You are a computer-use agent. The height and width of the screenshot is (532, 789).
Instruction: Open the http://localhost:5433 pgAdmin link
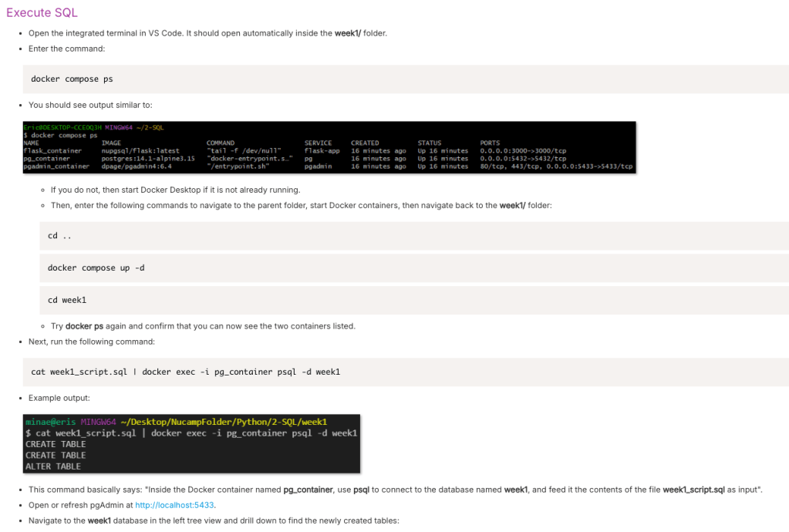click(x=174, y=505)
